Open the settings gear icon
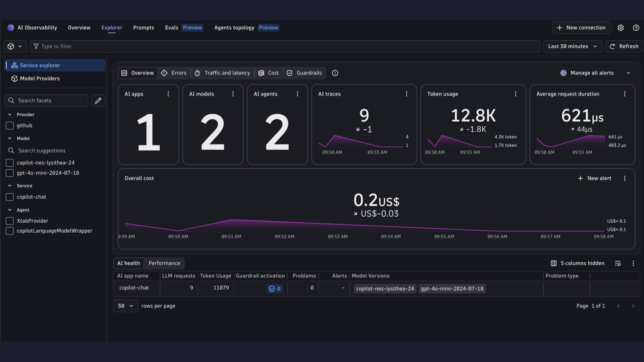Screen dimensions: 644x362 point(621,28)
